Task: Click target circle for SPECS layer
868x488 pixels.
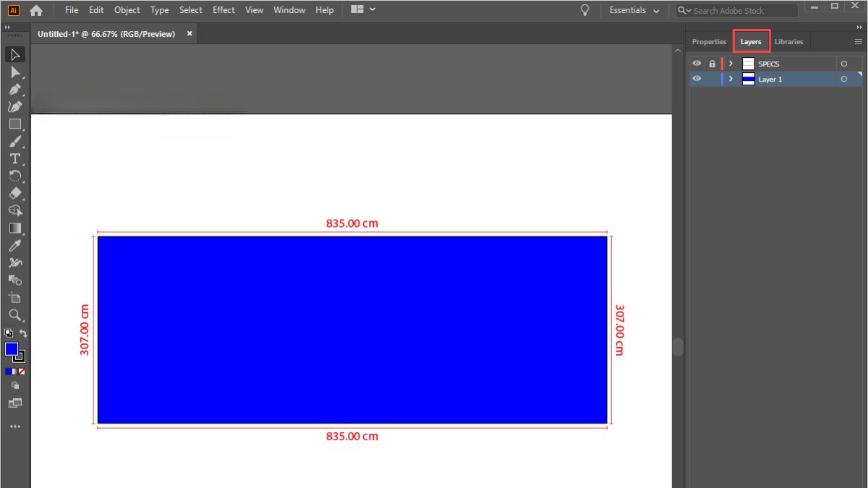Action: [844, 64]
